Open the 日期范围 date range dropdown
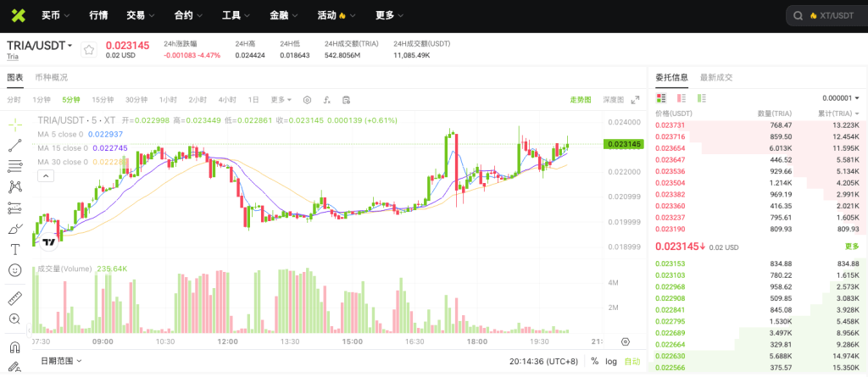The height and width of the screenshot is (377, 868). point(61,361)
